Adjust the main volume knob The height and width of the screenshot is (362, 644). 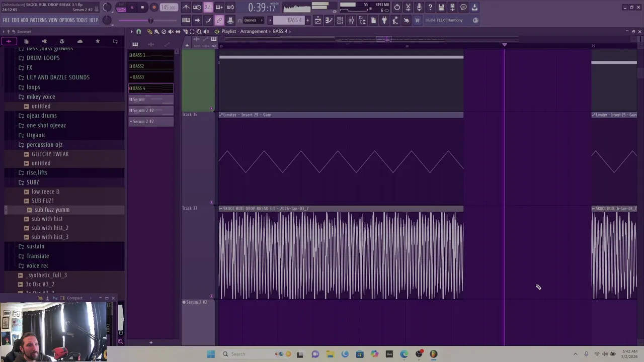pos(107,8)
